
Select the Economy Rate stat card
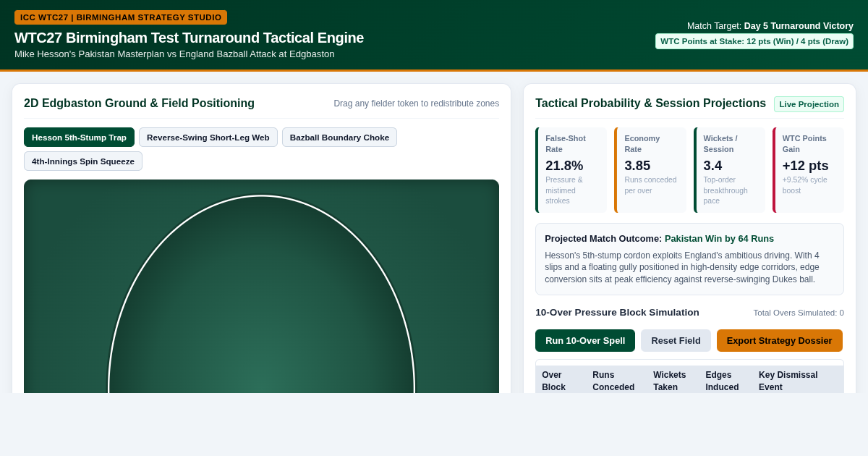point(650,170)
